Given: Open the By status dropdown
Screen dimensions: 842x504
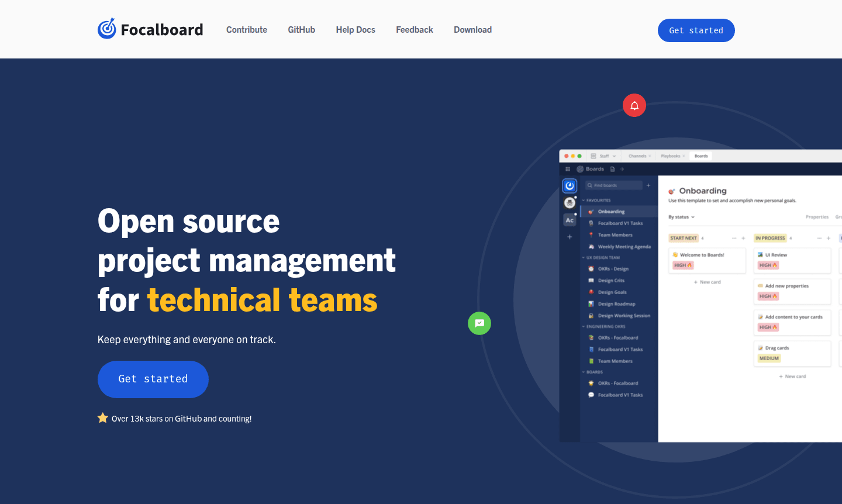Looking at the screenshot, I should tap(682, 217).
